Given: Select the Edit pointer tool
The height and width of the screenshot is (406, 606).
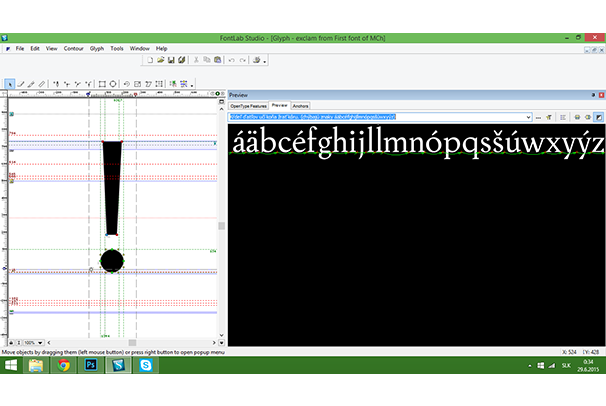Looking at the screenshot, I should click(9, 84).
